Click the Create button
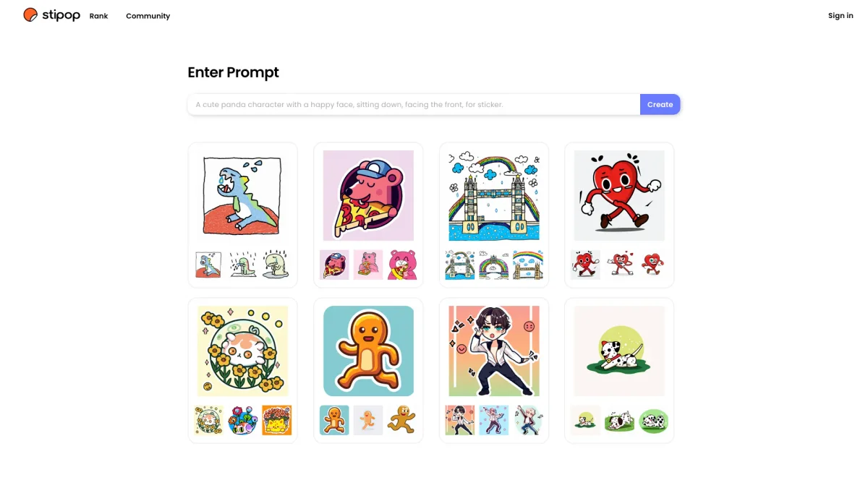This screenshot has height=488, width=868. (660, 105)
